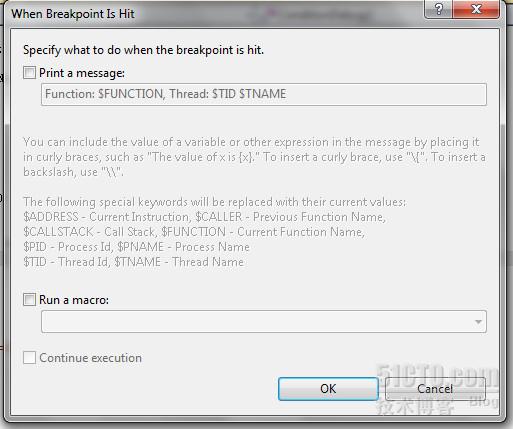The height and width of the screenshot is (429, 513).
Task: Enable the Print a message checkbox
Action: click(29, 72)
